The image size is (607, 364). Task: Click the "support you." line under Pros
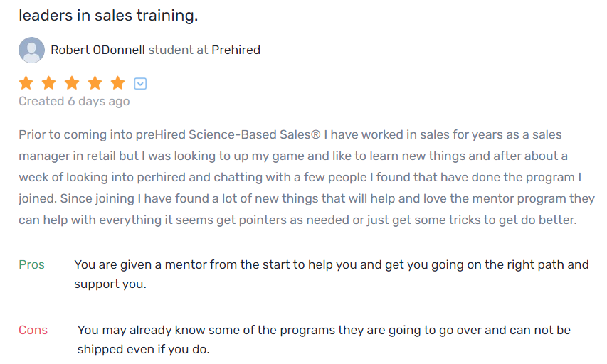click(x=110, y=284)
